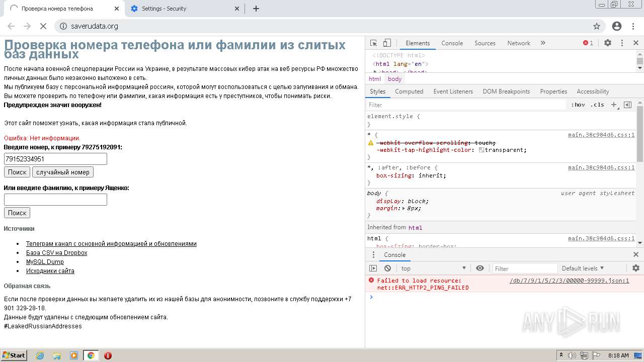The width and height of the screenshot is (644, 362).
Task: Select the inspect element picker icon
Action: coord(373,43)
